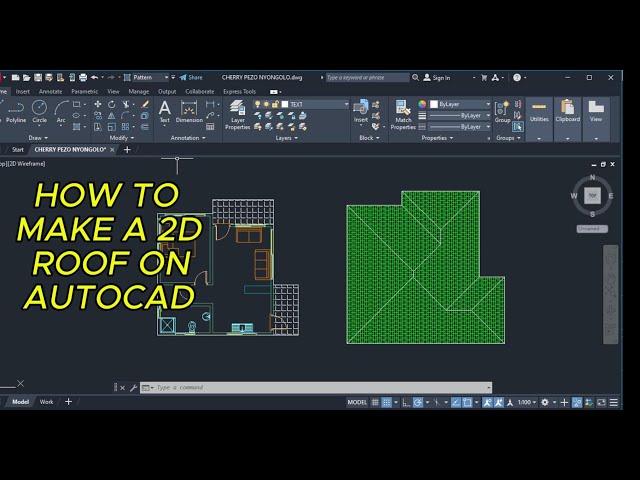Open the Save icon in quick access toolbar
Viewport: 640px width, 480px height.
(38, 78)
